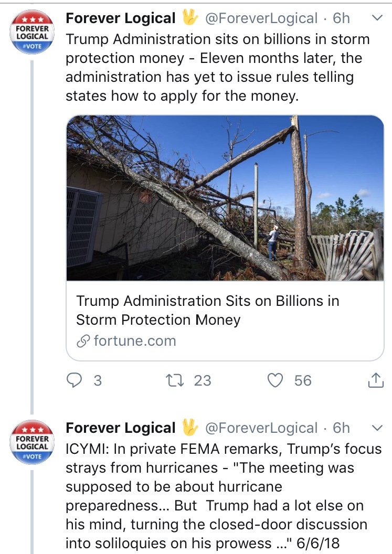Open the first tweet's options chevron
This screenshot has width=392, height=554.
[x=377, y=18]
